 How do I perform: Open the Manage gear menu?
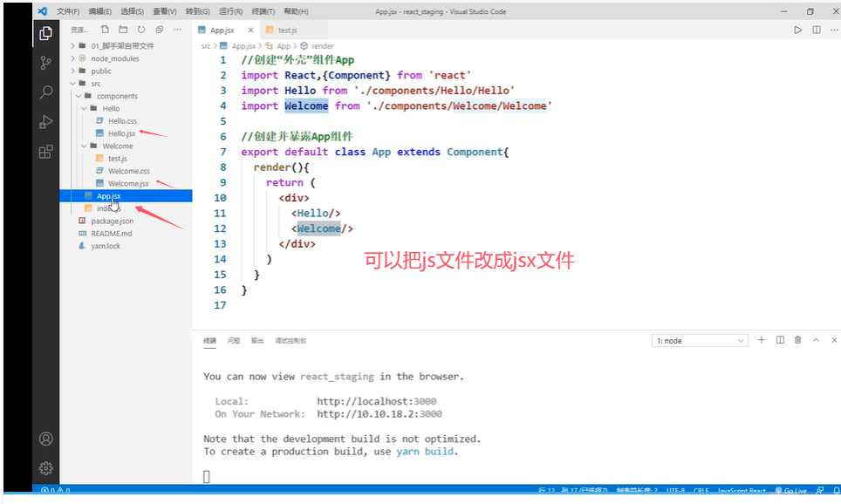(46, 468)
